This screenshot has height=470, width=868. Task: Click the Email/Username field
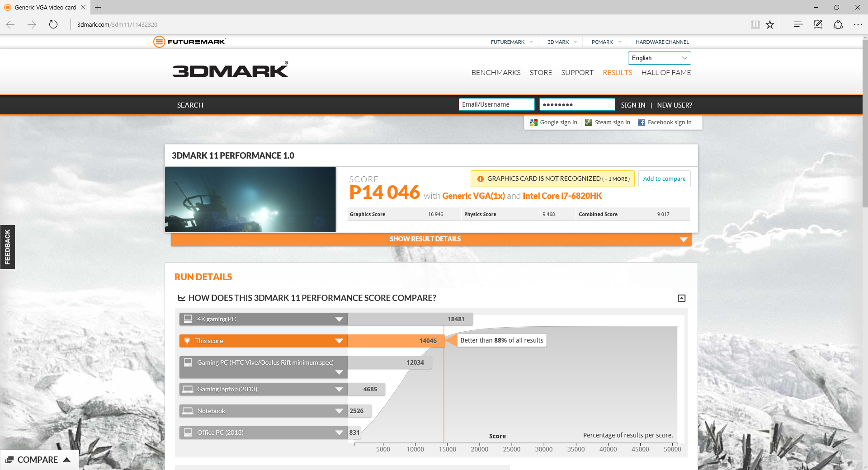(496, 104)
